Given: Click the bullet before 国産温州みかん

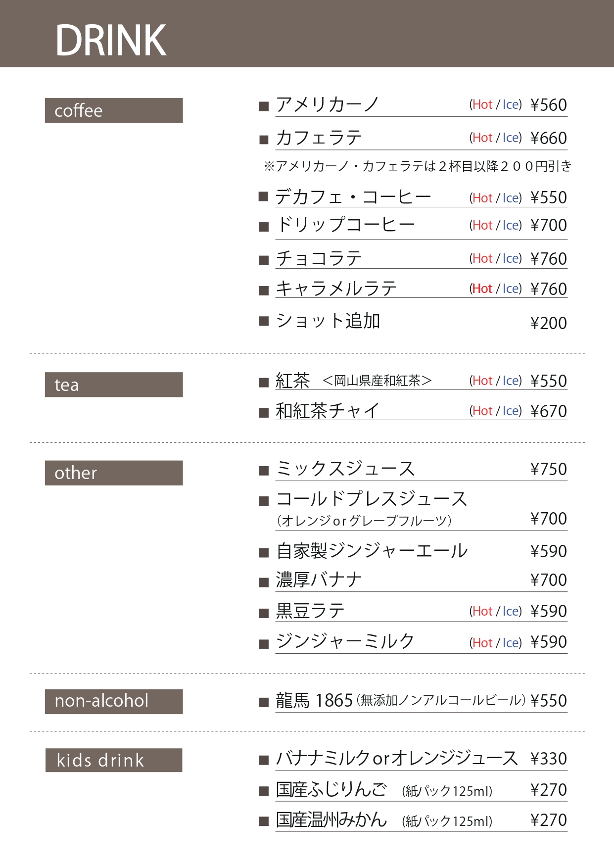Looking at the screenshot, I should pyautogui.click(x=264, y=822).
